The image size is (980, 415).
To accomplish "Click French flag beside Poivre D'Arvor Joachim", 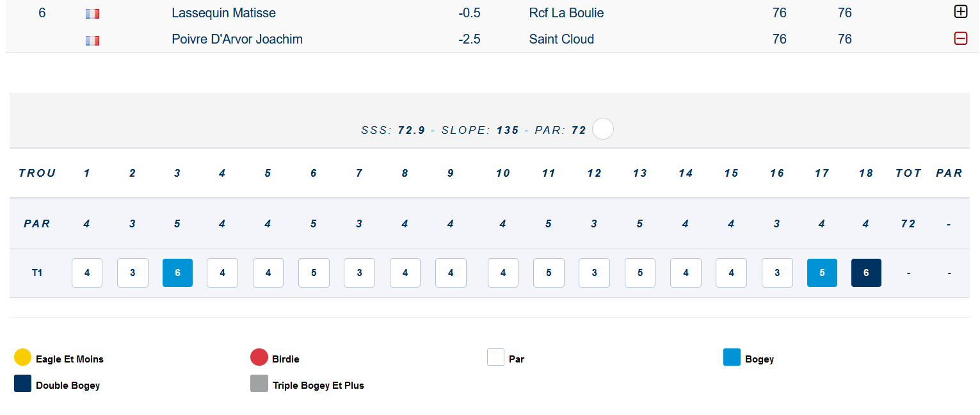I will click(93, 40).
